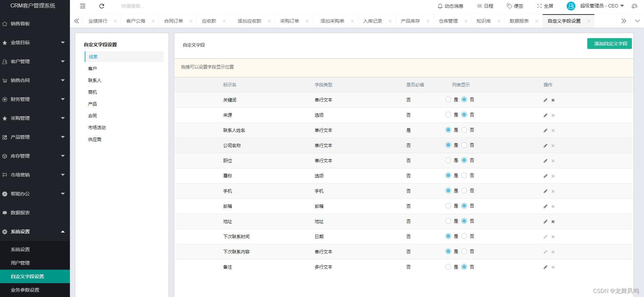Open the 动态消息 notifications bell
This screenshot has width=644, height=297.
(x=450, y=6)
